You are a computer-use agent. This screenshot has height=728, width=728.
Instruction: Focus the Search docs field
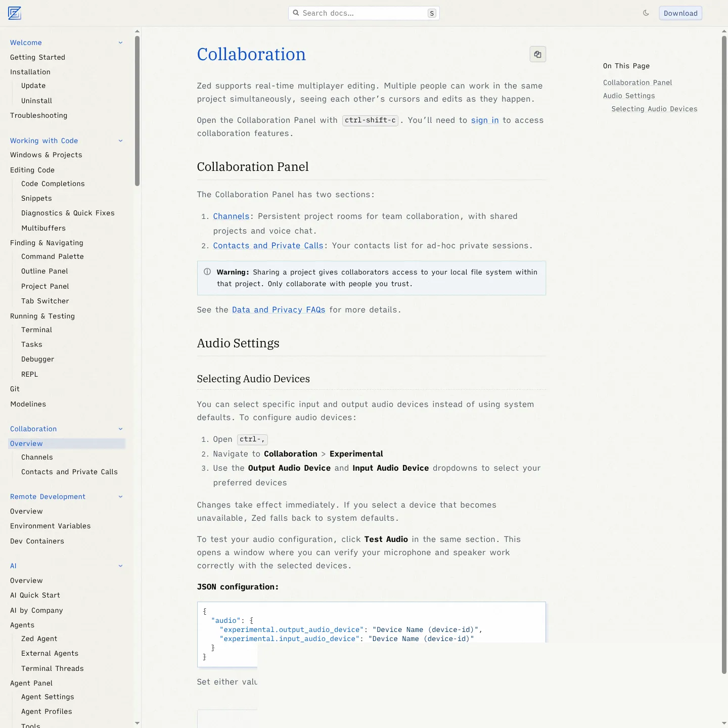point(364,13)
